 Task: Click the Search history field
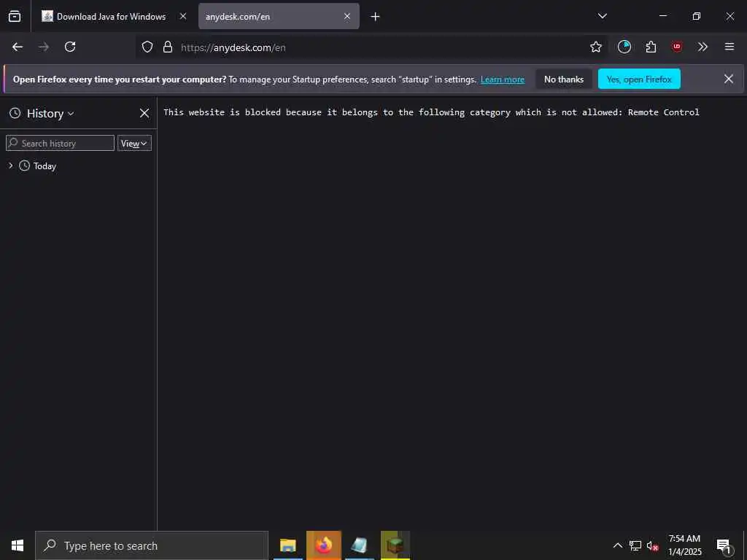pyautogui.click(x=60, y=144)
